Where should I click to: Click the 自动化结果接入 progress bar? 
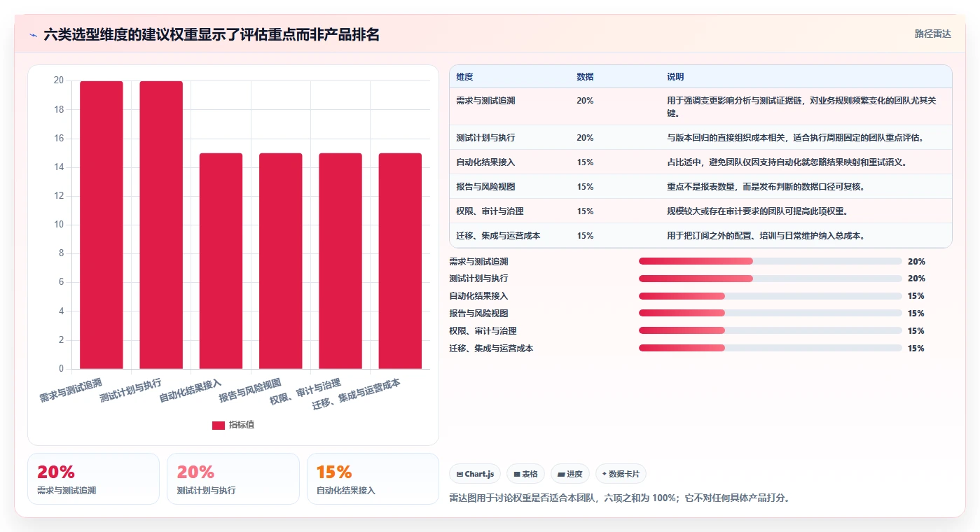click(771, 296)
